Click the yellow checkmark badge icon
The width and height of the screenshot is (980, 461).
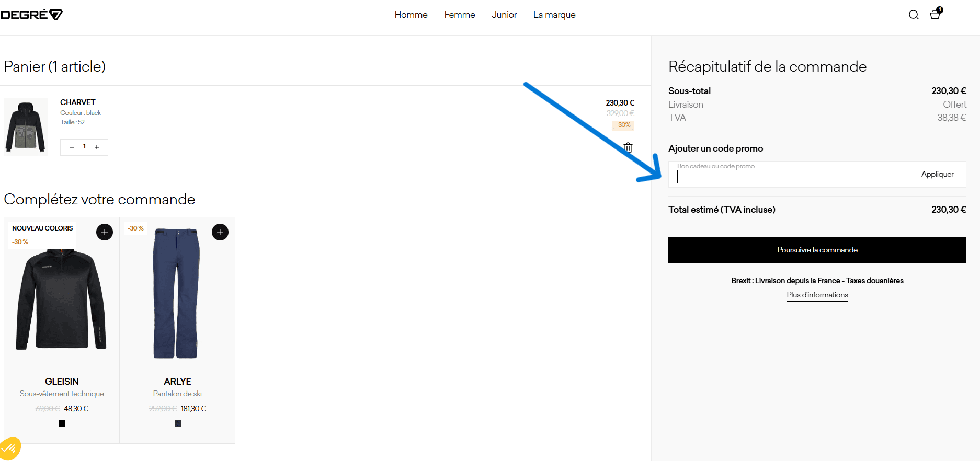coord(9,448)
